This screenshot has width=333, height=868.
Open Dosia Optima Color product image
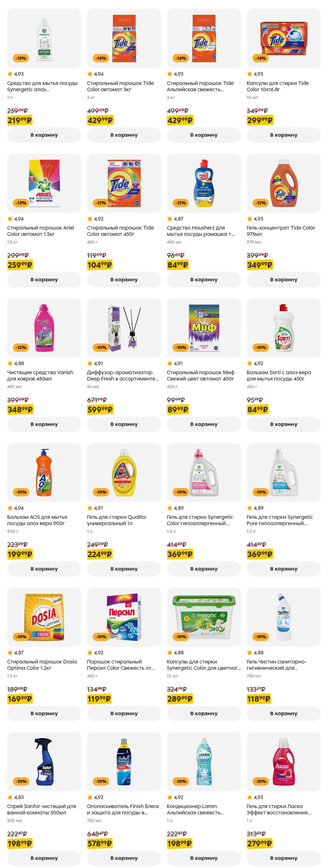(44, 617)
